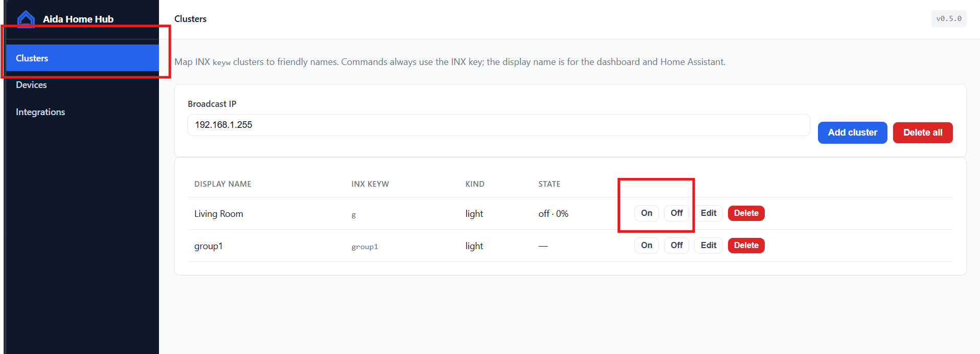The image size is (980, 354).
Task: Click the DISPLAY NAME column header
Action: 222,184
